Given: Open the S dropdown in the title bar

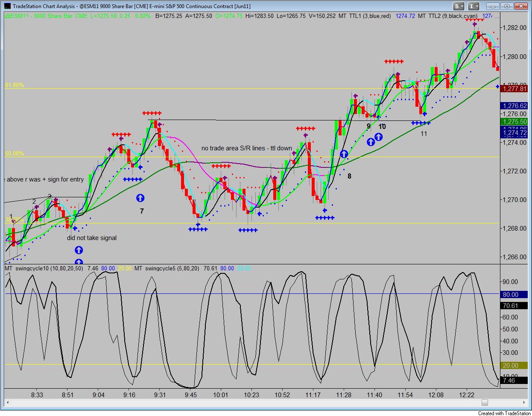Looking at the screenshot, I should (x=459, y=6).
